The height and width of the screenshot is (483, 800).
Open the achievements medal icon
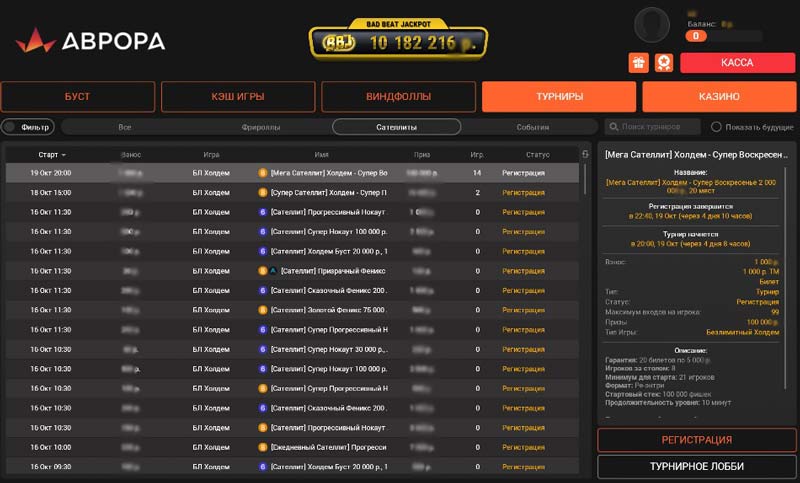[663, 62]
